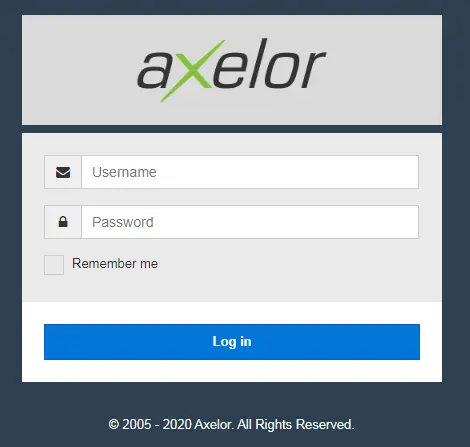Image resolution: width=470 pixels, height=447 pixels.
Task: Click the "Log in" text on the button
Action: pos(232,342)
